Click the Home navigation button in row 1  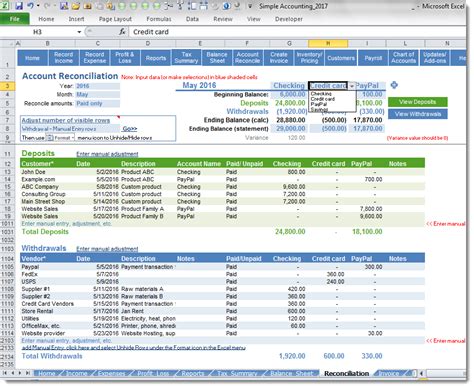pyautogui.click(x=32, y=58)
